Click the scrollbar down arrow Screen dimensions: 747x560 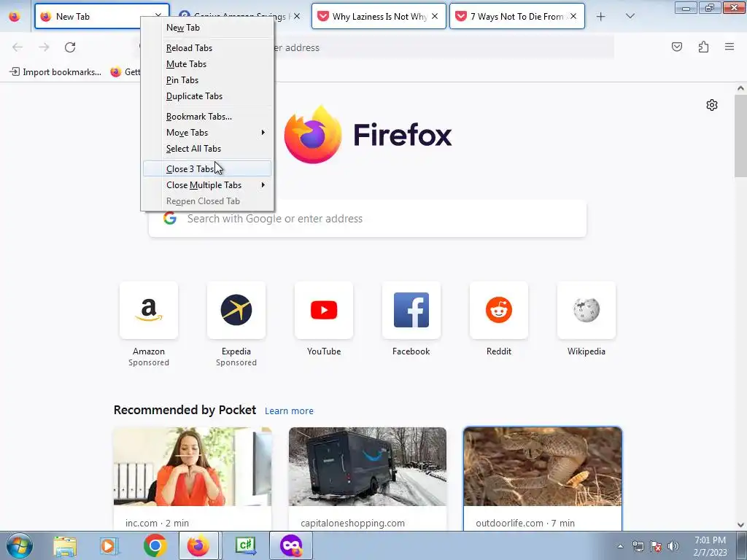click(x=740, y=525)
